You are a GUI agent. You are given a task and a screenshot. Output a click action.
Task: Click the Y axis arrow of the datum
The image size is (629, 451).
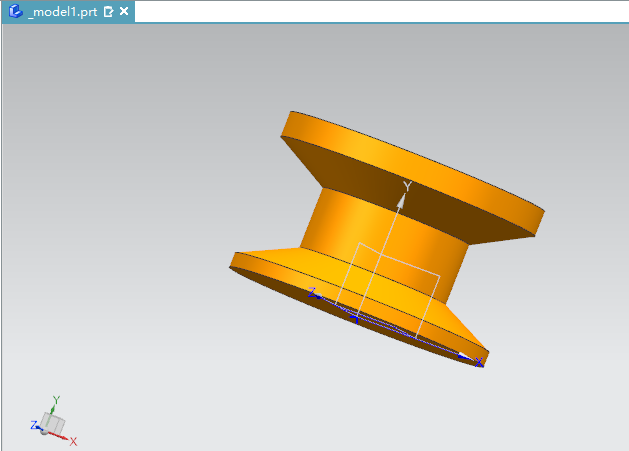tap(401, 201)
